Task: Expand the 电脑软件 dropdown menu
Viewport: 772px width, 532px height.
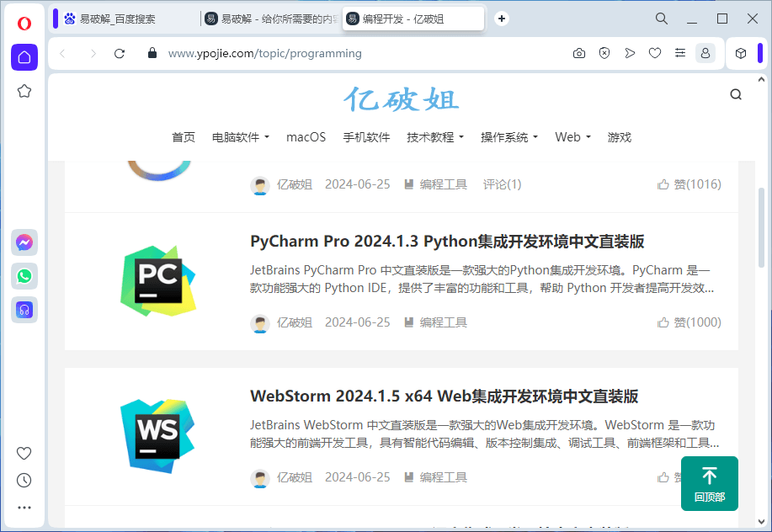Action: [240, 137]
